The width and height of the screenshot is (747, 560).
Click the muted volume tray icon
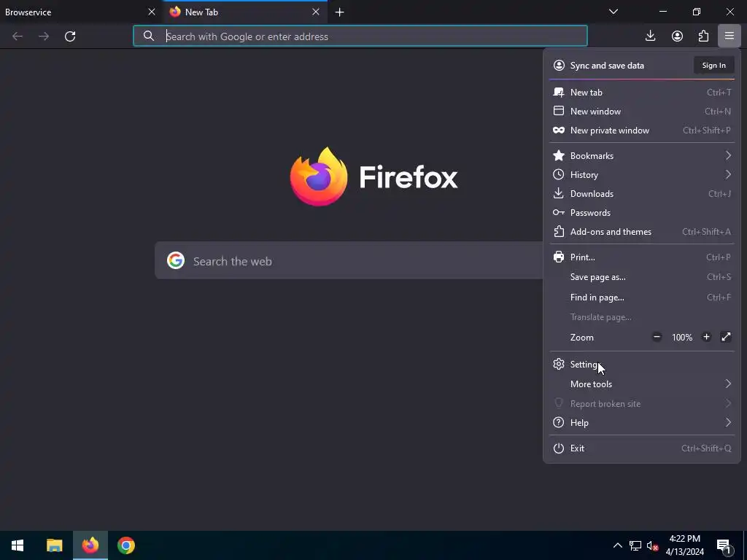[x=653, y=545]
